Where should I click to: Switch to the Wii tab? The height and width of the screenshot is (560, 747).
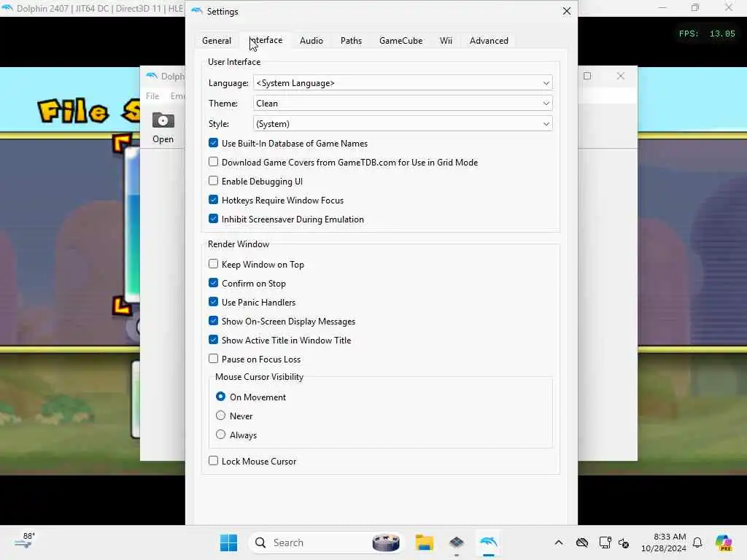446,41
